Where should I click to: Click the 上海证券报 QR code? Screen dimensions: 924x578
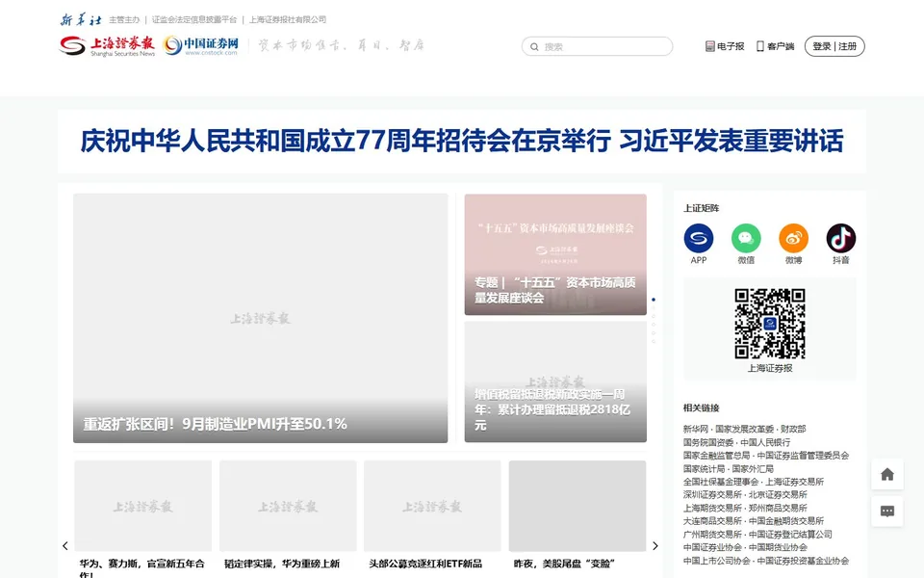click(x=770, y=324)
